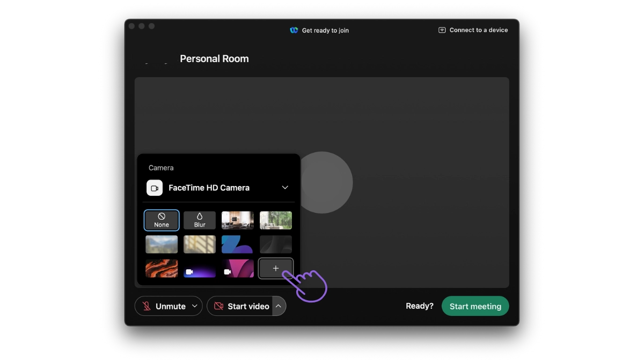Click the muted microphone icon on Unmute button

pyautogui.click(x=145, y=306)
